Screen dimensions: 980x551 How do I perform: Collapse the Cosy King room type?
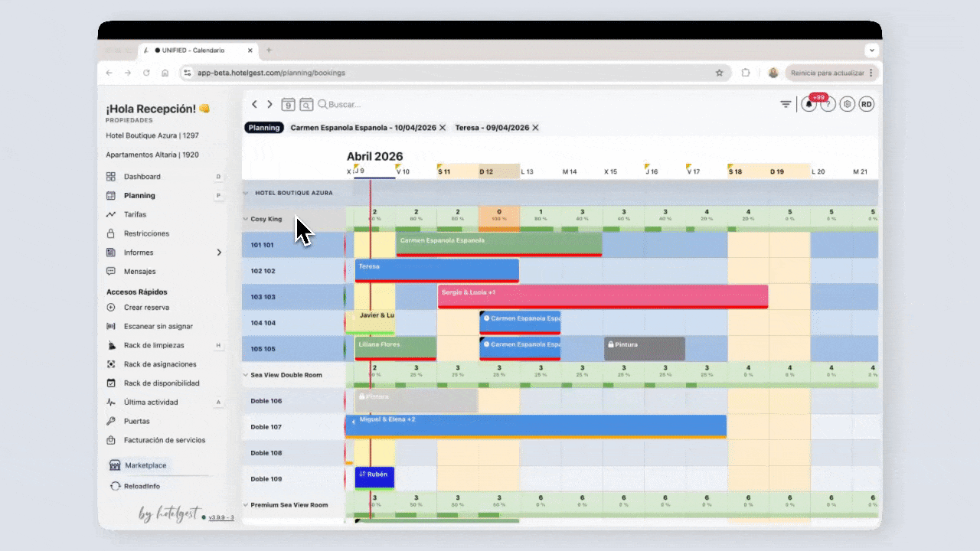(x=247, y=219)
